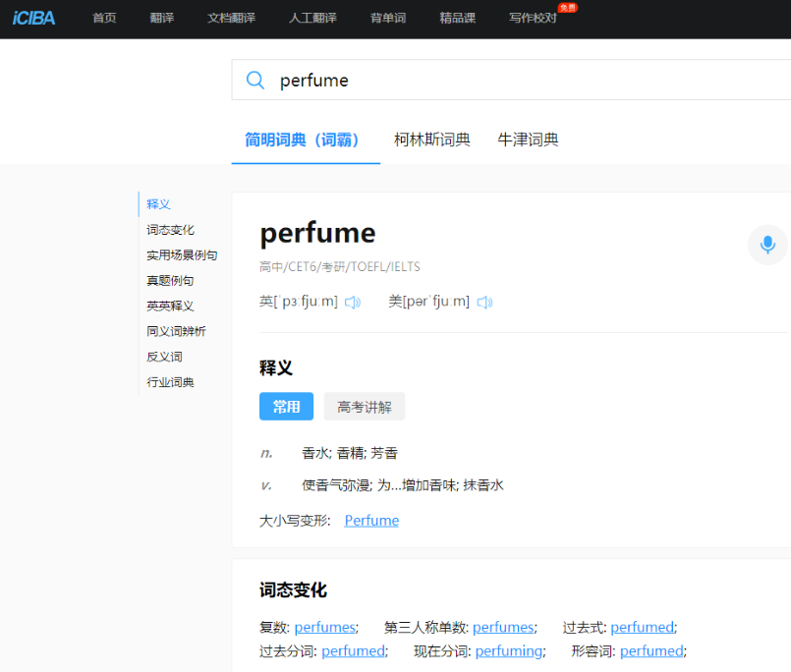Open 文档翻译 in the navigation bar

click(x=231, y=19)
